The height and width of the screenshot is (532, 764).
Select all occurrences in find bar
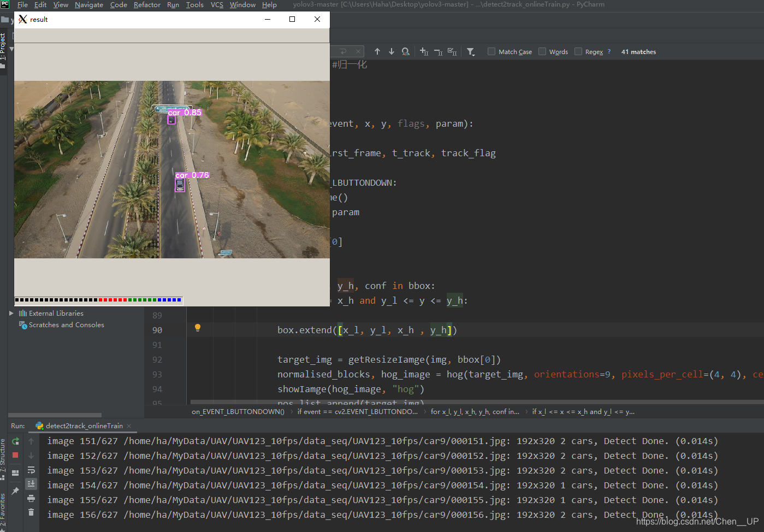coord(452,51)
